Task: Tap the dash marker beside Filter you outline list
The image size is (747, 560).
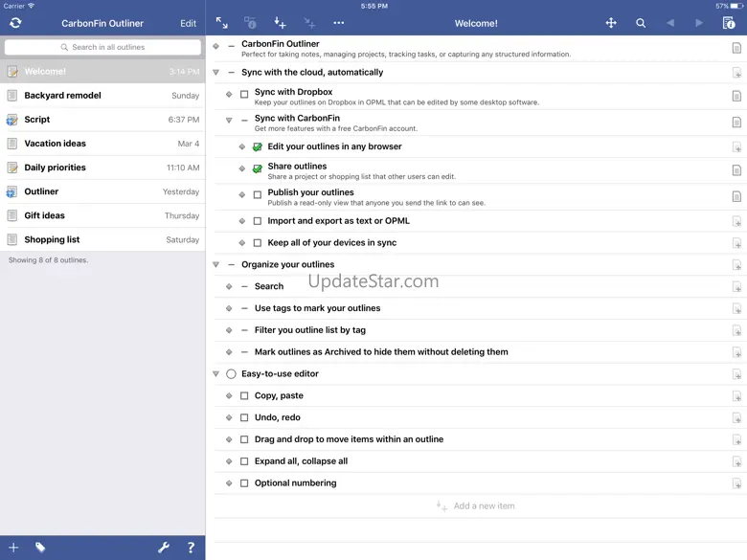Action: [244, 330]
